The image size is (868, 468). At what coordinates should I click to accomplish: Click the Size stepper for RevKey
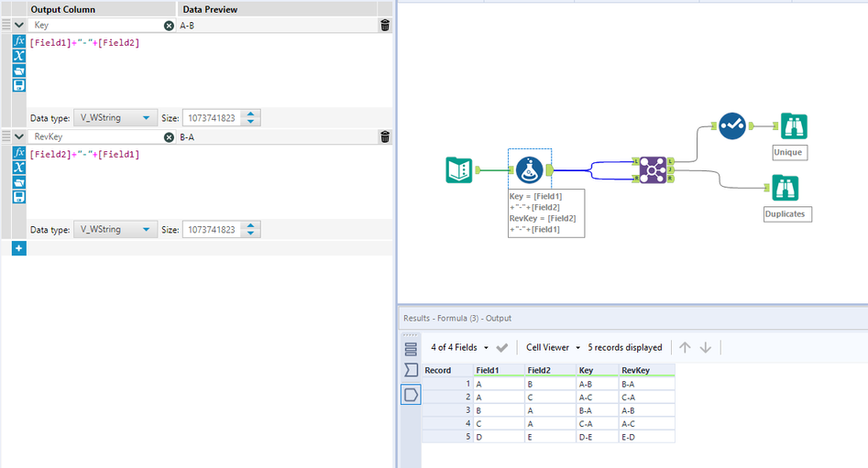[251, 230]
